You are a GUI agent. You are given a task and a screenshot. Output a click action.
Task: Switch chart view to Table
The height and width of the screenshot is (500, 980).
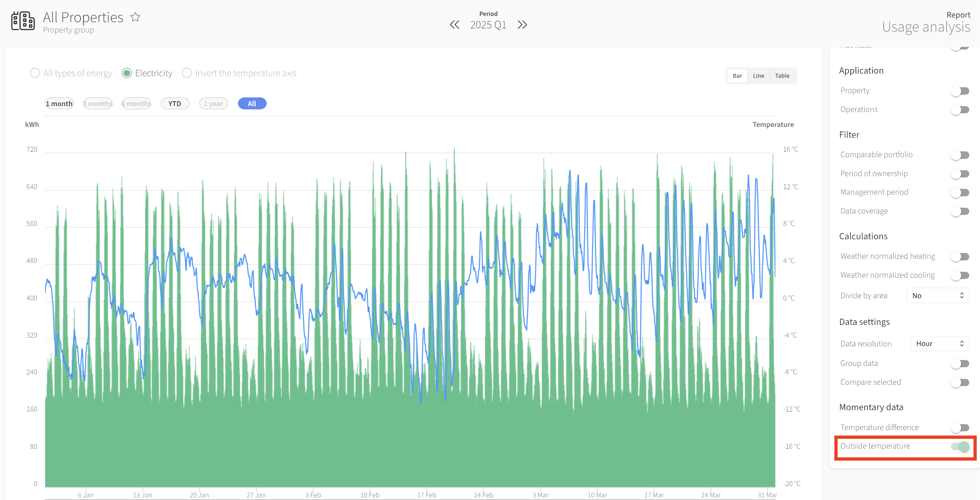[x=782, y=76]
